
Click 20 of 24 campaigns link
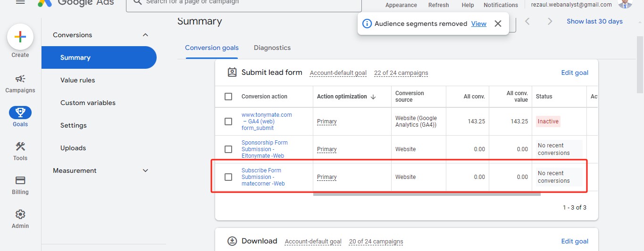[376, 242]
